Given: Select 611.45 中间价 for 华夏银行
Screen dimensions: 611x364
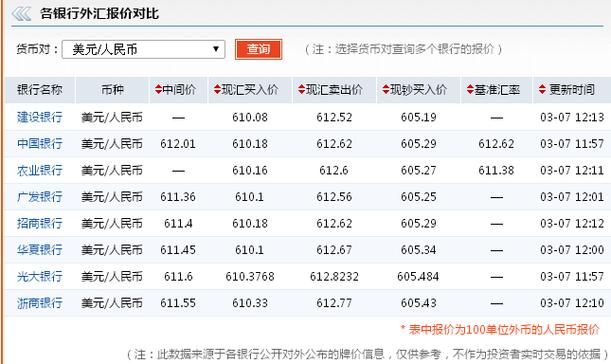Looking at the screenshot, I should tap(178, 250).
